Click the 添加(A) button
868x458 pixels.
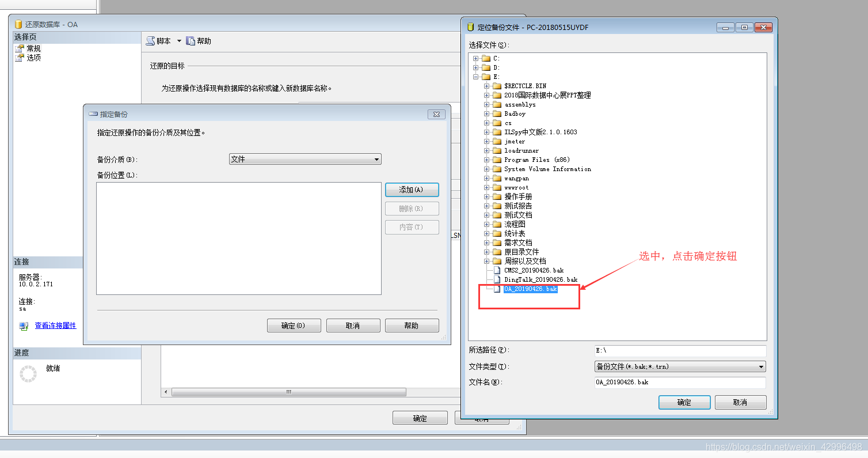click(412, 190)
